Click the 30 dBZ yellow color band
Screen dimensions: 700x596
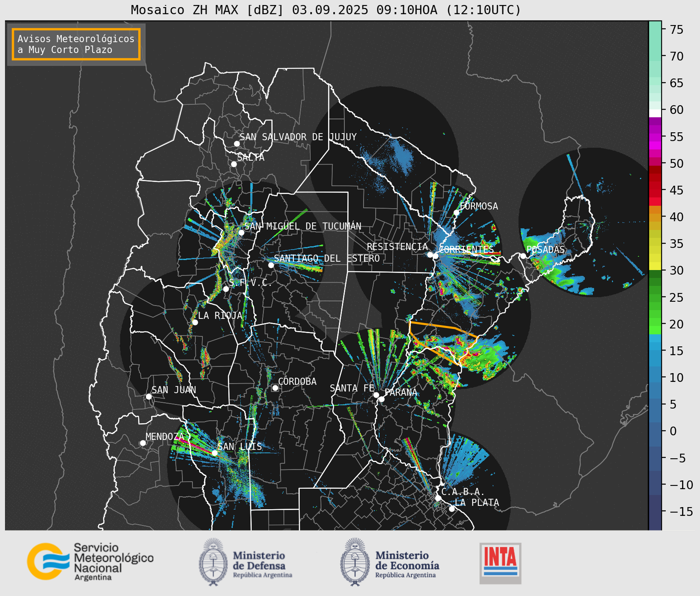(x=655, y=266)
